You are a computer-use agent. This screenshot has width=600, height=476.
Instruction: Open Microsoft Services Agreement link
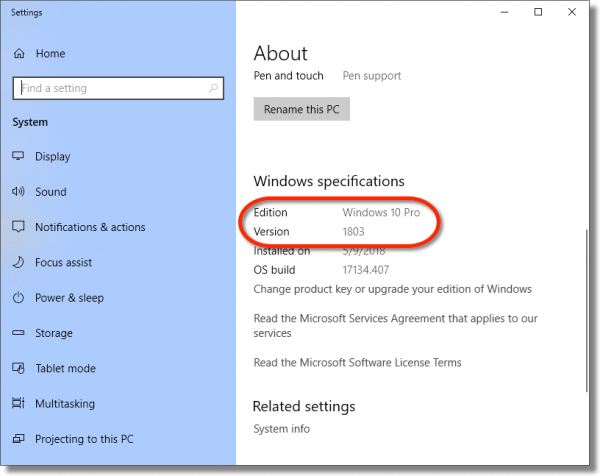pyautogui.click(x=396, y=326)
